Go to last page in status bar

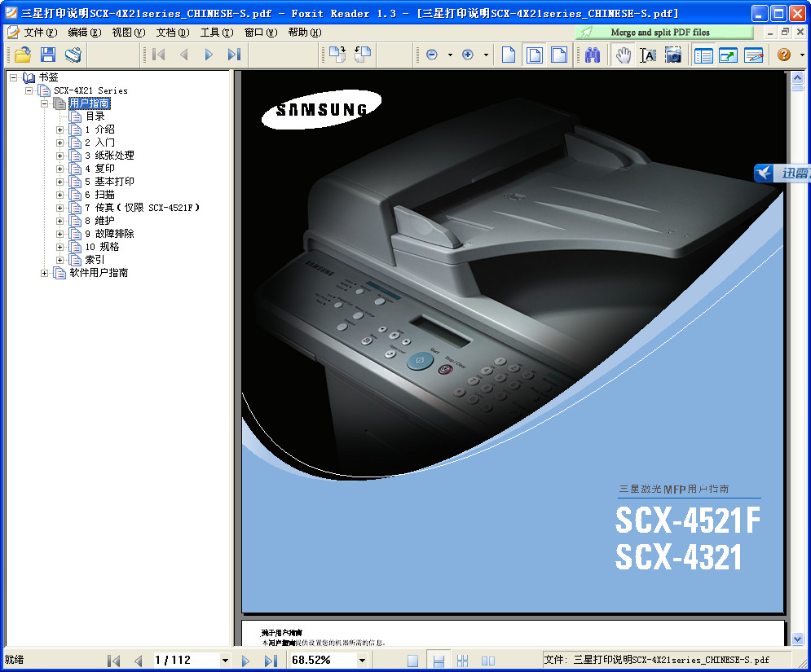click(271, 660)
